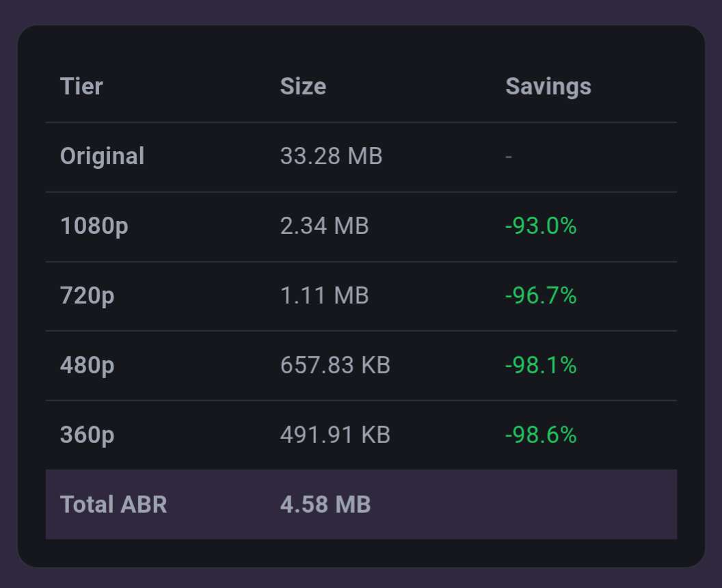The width and height of the screenshot is (722, 588).
Task: Select the 720p tier label
Action: click(x=87, y=296)
